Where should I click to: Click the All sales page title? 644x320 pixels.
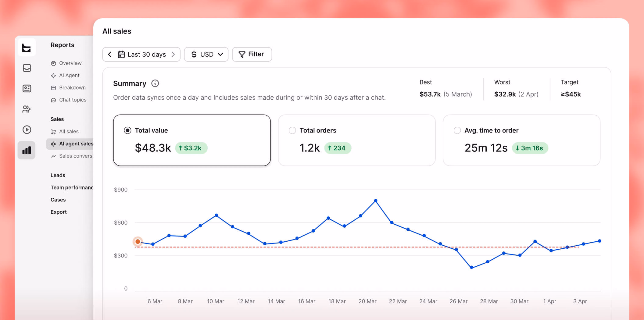point(117,31)
